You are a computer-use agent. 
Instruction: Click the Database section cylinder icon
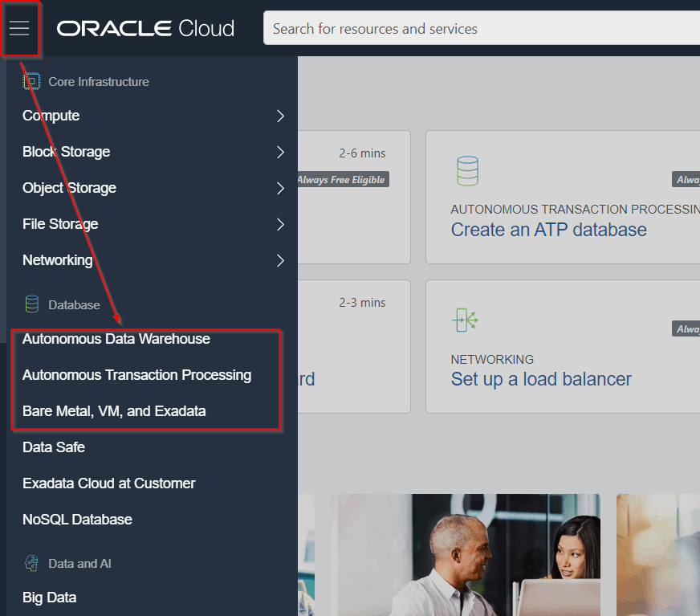point(31,304)
